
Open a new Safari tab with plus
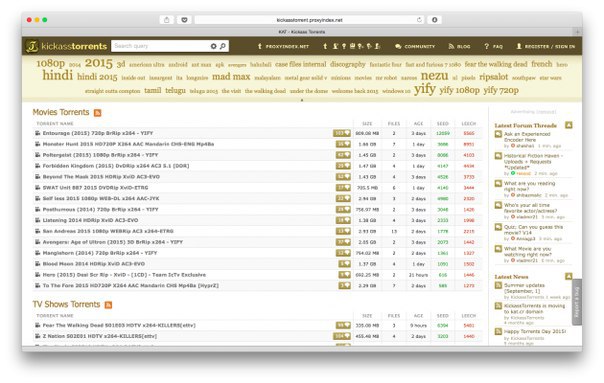click(577, 32)
